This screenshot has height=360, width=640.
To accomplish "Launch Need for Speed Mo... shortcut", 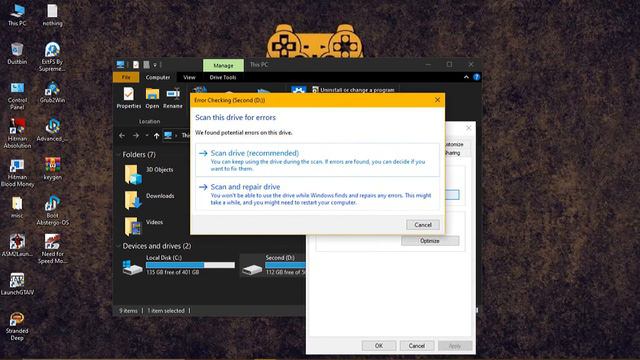I will (52, 249).
